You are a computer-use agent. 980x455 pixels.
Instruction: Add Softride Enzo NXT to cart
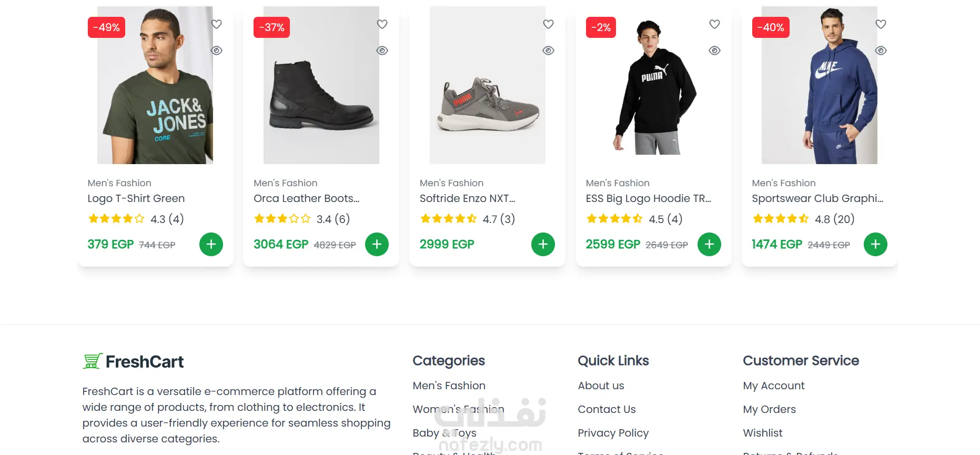click(543, 244)
